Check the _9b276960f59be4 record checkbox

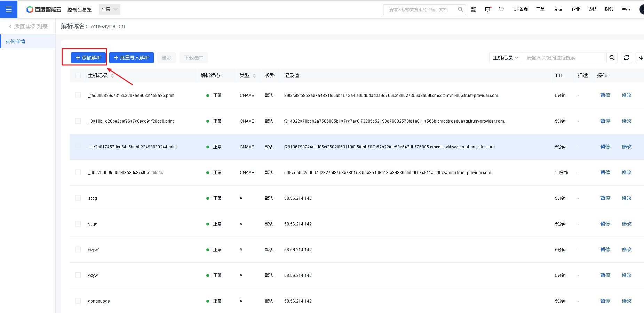(x=78, y=172)
